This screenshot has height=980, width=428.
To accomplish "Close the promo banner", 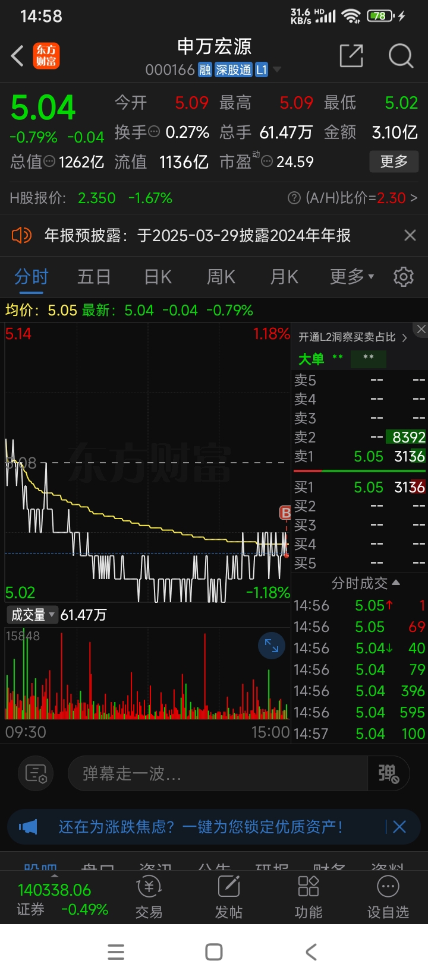I will [x=399, y=827].
